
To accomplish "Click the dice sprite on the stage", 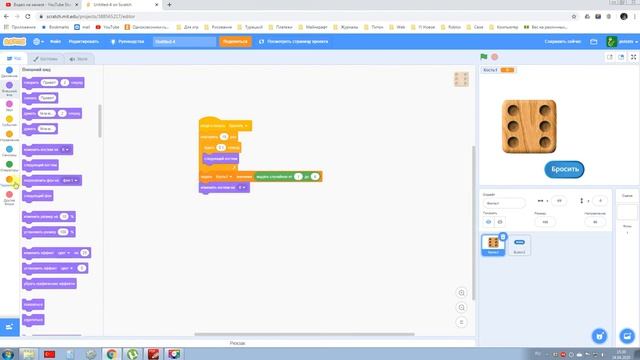I will [529, 127].
